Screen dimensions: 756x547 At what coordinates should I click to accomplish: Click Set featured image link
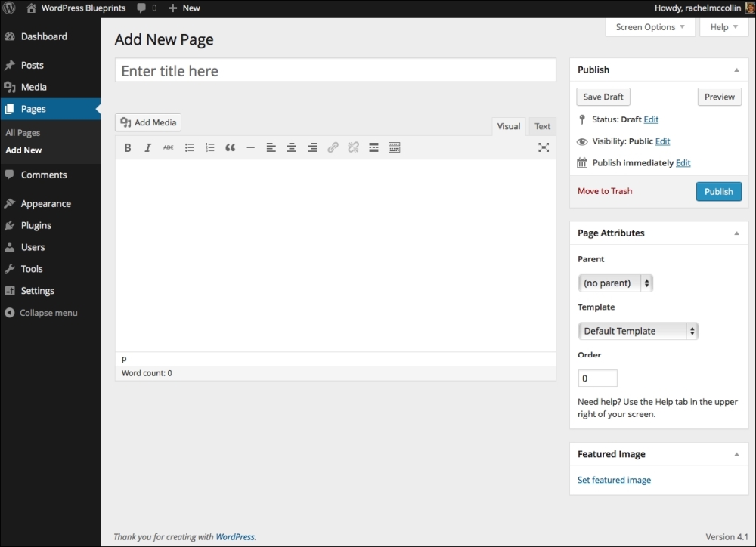614,480
